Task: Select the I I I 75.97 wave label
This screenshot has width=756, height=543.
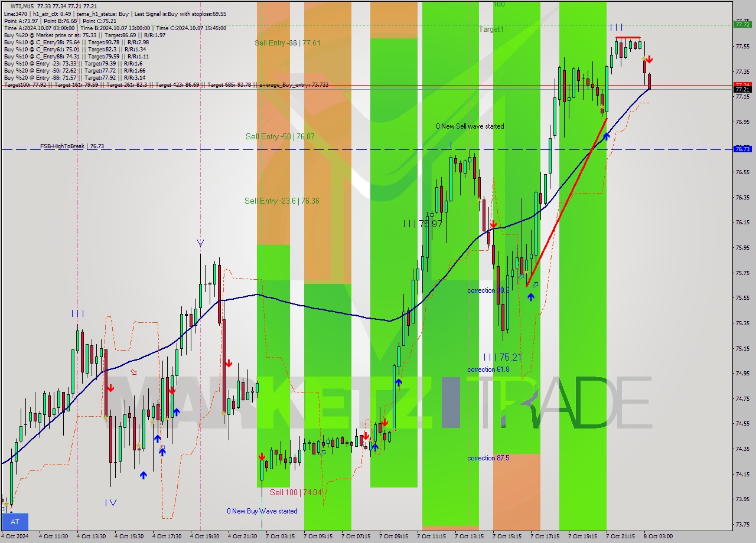Action: pyautogui.click(x=423, y=224)
